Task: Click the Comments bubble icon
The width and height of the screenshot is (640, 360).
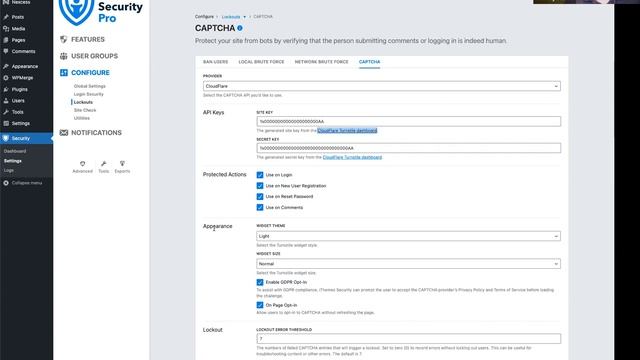Action: [x=6, y=51]
